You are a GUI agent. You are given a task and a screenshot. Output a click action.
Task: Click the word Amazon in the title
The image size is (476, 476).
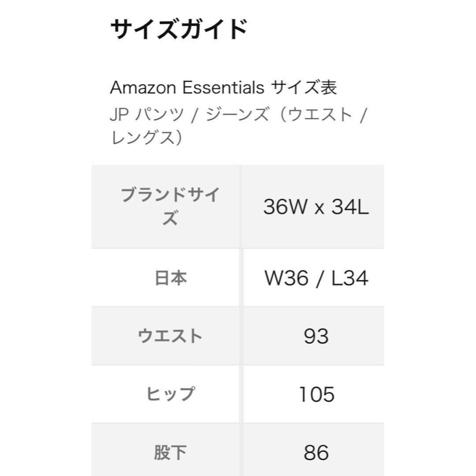click(143, 88)
